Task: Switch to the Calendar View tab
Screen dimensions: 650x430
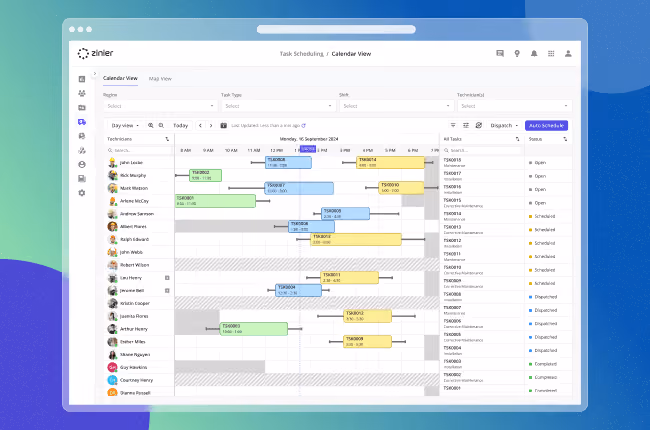Action: (x=120, y=78)
